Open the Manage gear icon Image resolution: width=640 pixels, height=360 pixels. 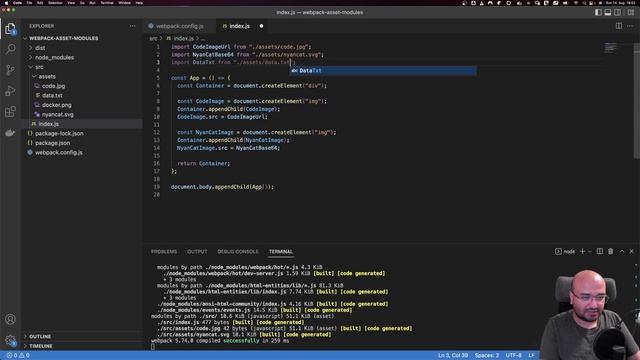(10, 340)
